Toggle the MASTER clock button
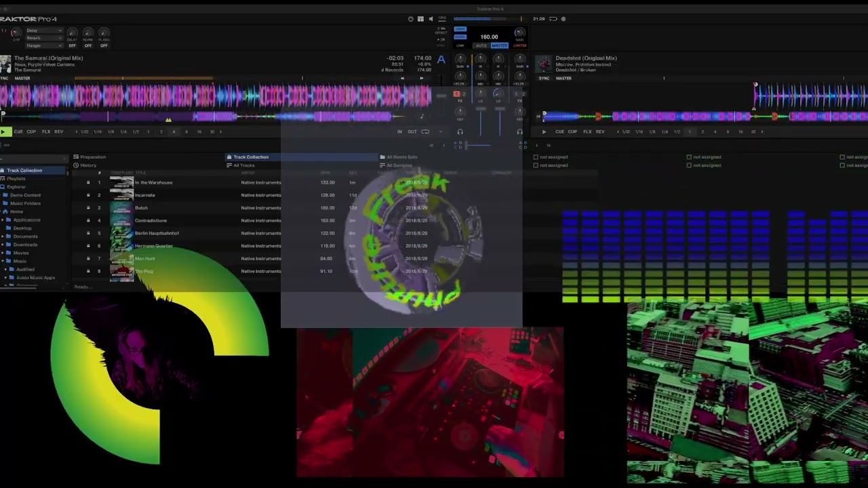868x488 pixels. pos(499,45)
